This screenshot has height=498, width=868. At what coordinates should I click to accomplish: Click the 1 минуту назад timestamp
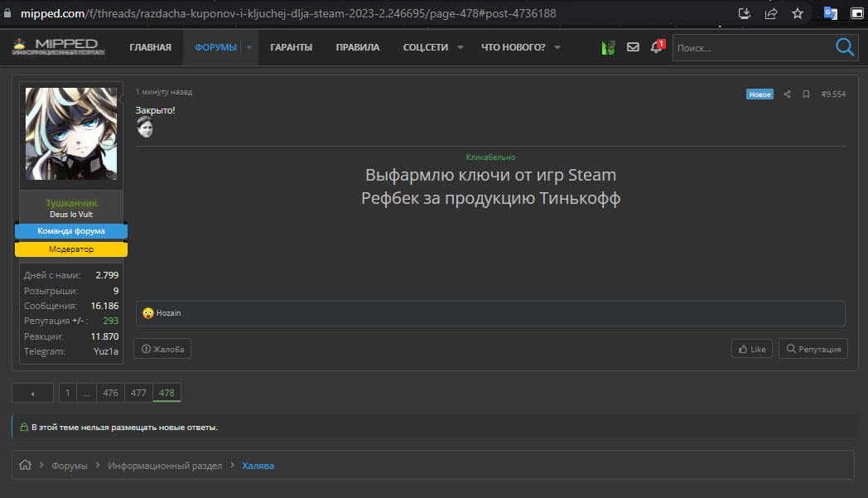(x=164, y=92)
